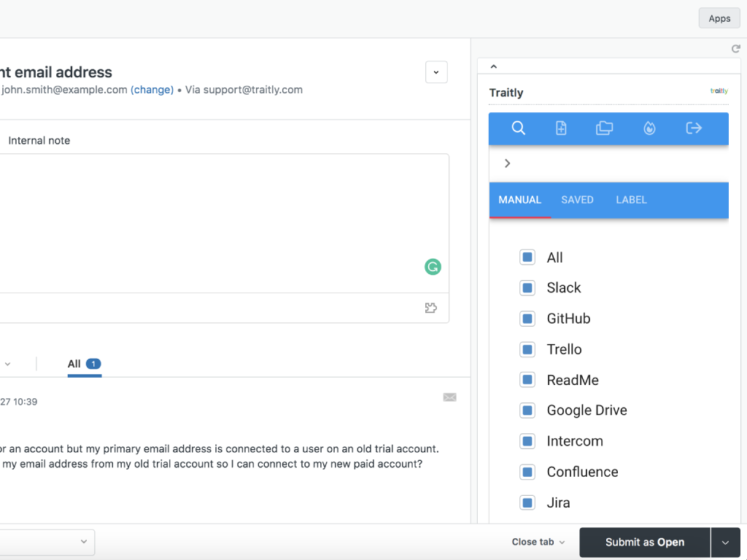747x560 pixels.
Task: Click the puzzle piece apps icon
Action: 431,308
